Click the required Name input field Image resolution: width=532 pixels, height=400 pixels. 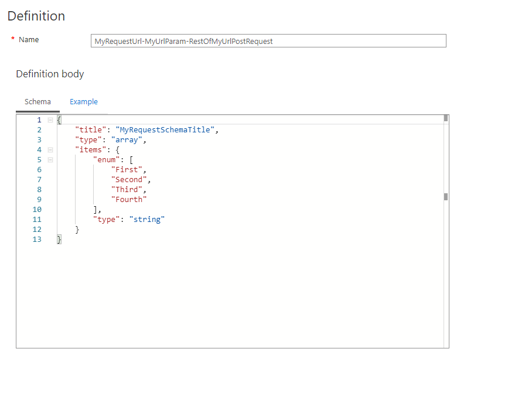(268, 41)
